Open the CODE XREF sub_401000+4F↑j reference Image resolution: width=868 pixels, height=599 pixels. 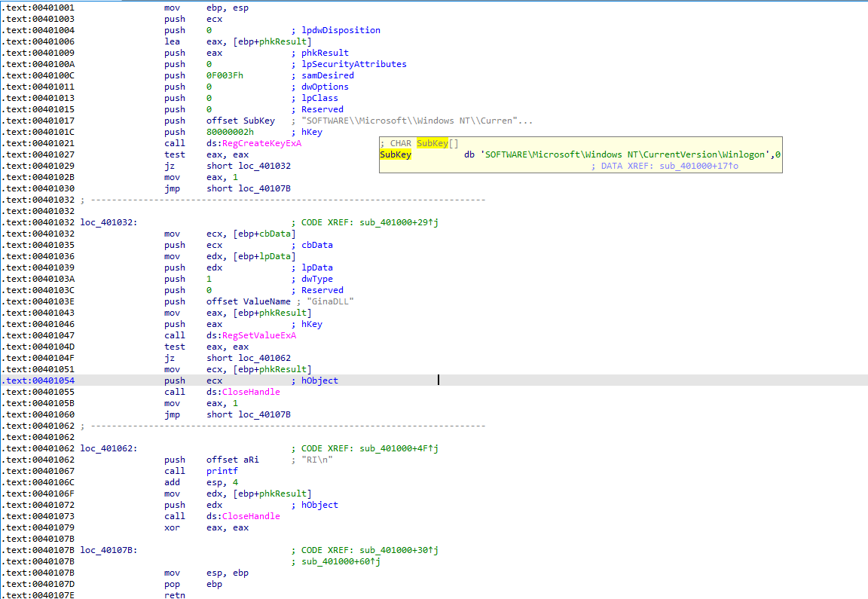tap(399, 448)
